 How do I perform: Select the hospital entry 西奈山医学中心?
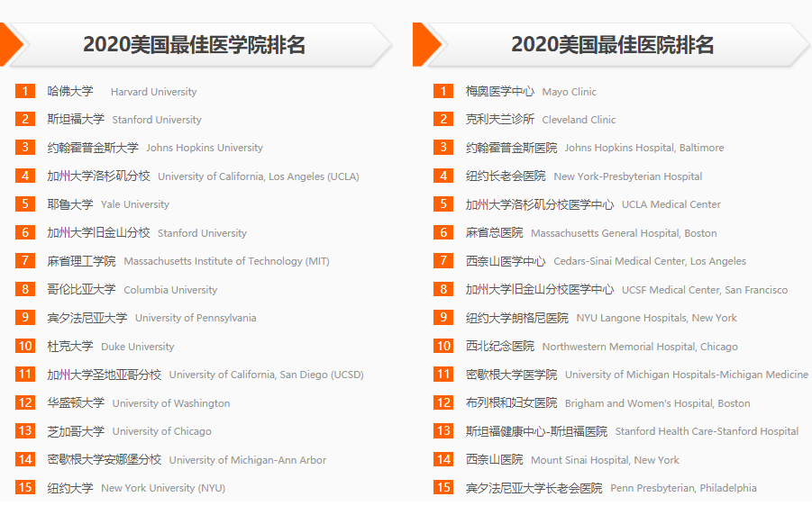pos(506,261)
